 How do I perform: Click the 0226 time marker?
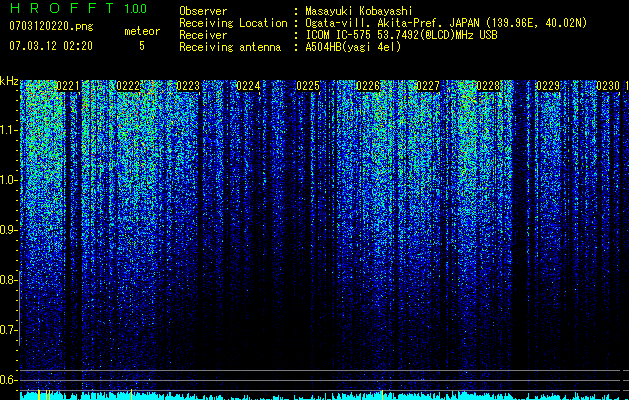pyautogui.click(x=368, y=86)
